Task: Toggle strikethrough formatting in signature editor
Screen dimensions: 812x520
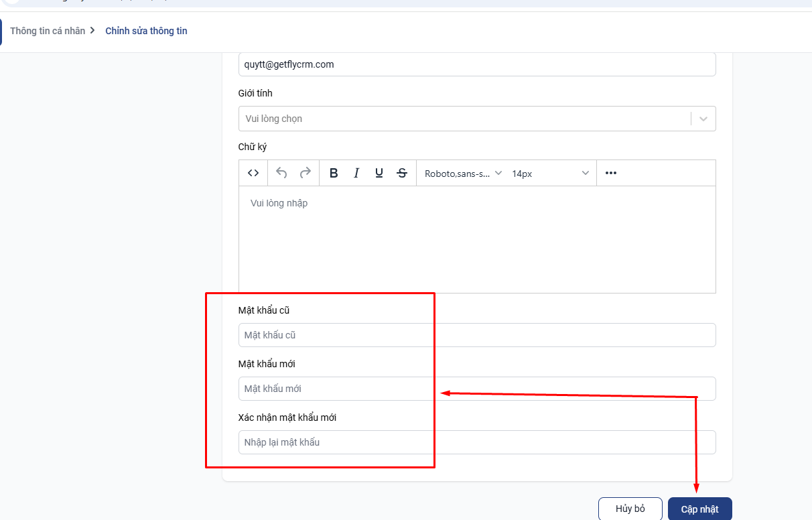Action: coord(402,173)
